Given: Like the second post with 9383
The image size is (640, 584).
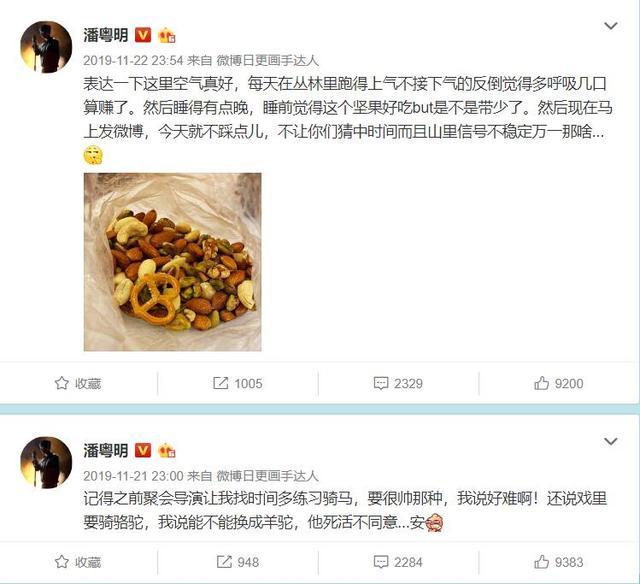Looking at the screenshot, I should pyautogui.click(x=541, y=562).
